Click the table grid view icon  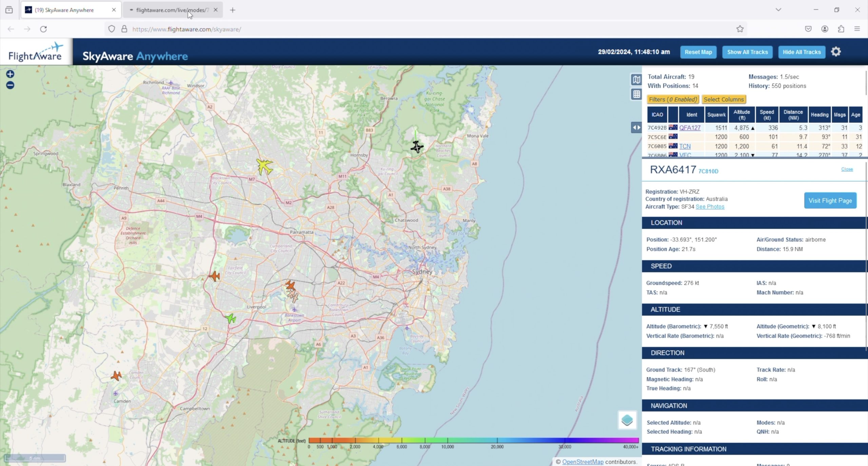(636, 94)
